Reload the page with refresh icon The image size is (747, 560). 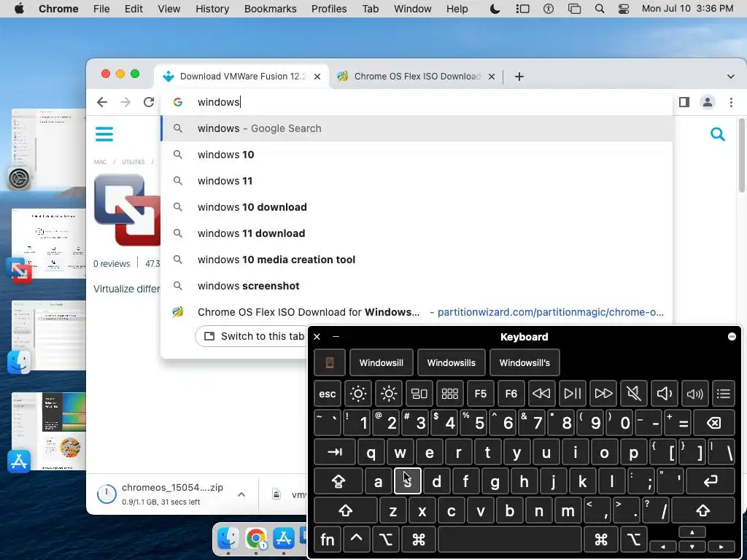149,102
